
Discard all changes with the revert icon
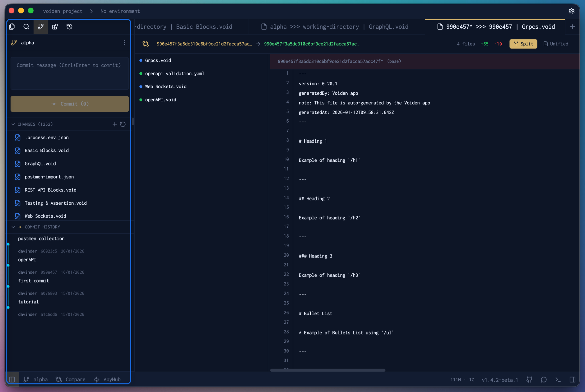pyautogui.click(x=123, y=124)
